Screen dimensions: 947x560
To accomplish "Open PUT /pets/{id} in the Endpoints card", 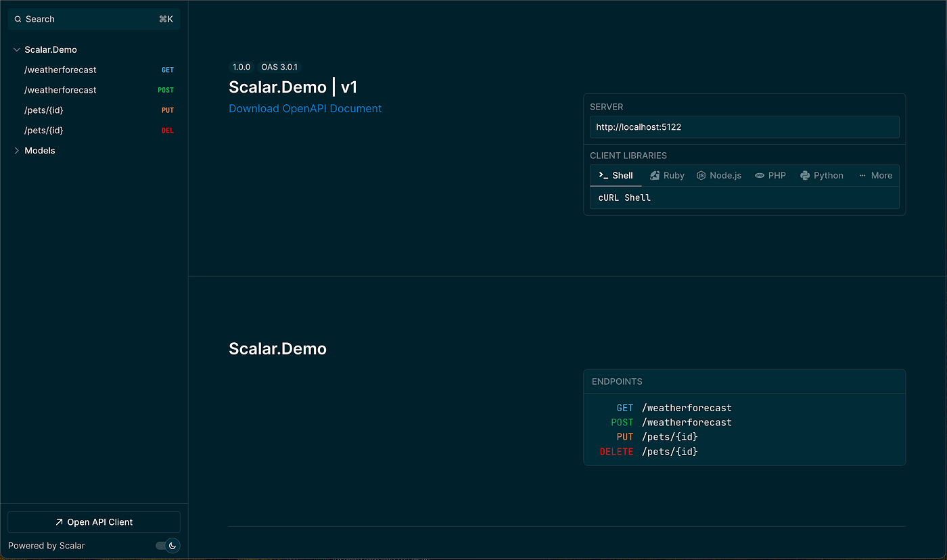I will (657, 437).
